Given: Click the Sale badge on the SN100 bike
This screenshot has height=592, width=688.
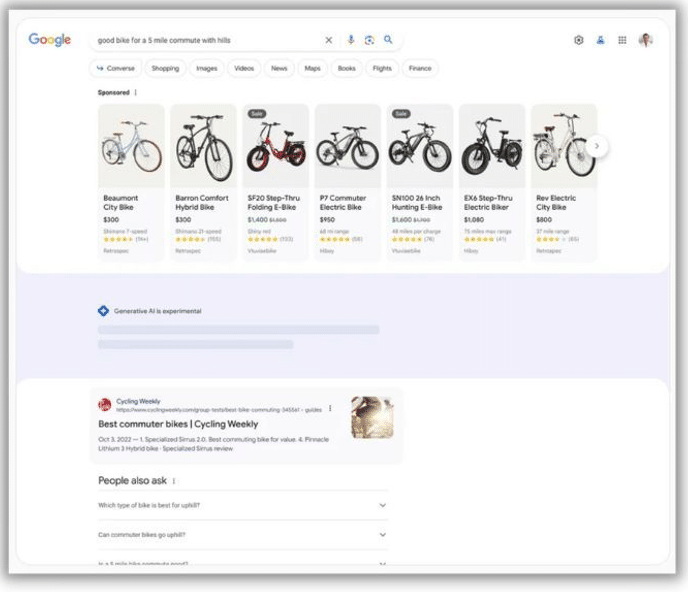Looking at the screenshot, I should coord(401,114).
